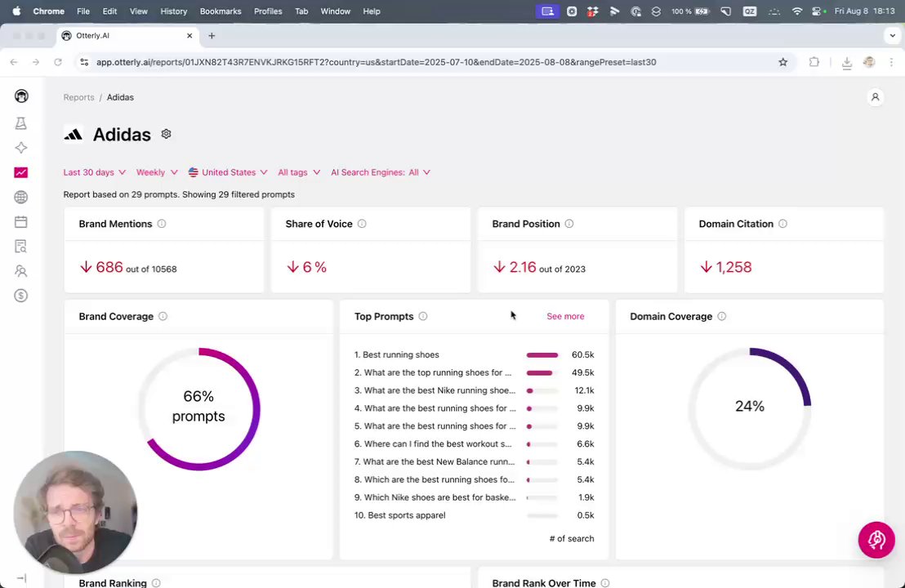
Task: Click the 49.5k search volume bar
Action: tap(542, 372)
